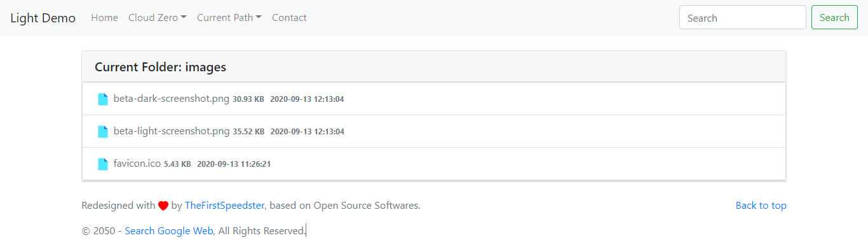Click the favicon.ico file icon
Screen dimensions: 868x247
(102, 164)
